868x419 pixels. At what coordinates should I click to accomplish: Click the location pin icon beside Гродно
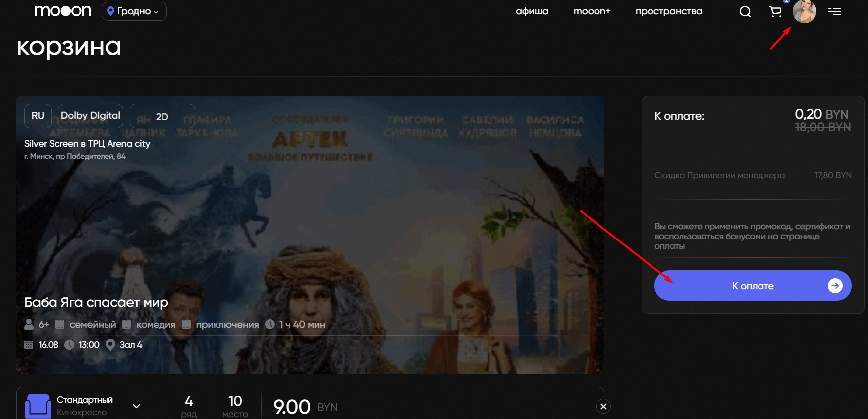[110, 11]
